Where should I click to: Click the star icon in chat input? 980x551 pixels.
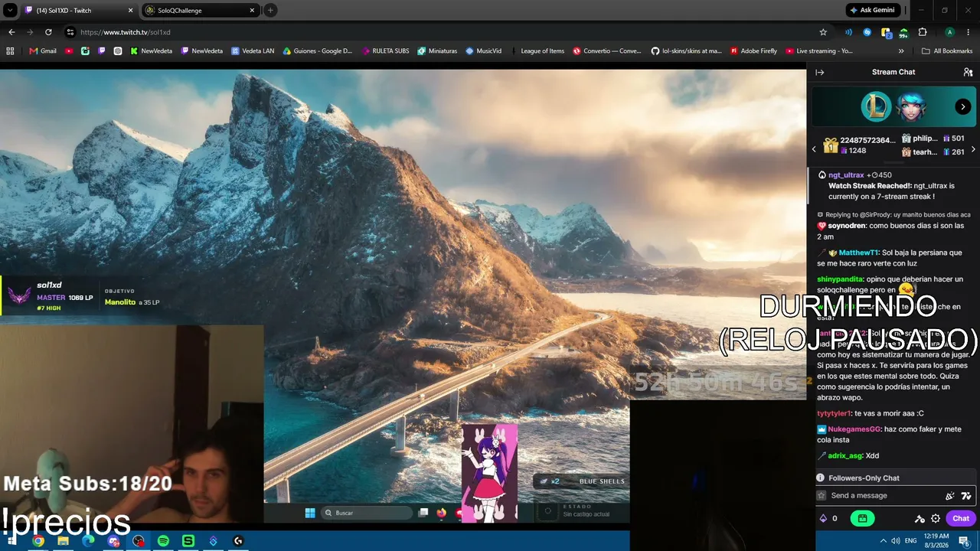coord(822,495)
